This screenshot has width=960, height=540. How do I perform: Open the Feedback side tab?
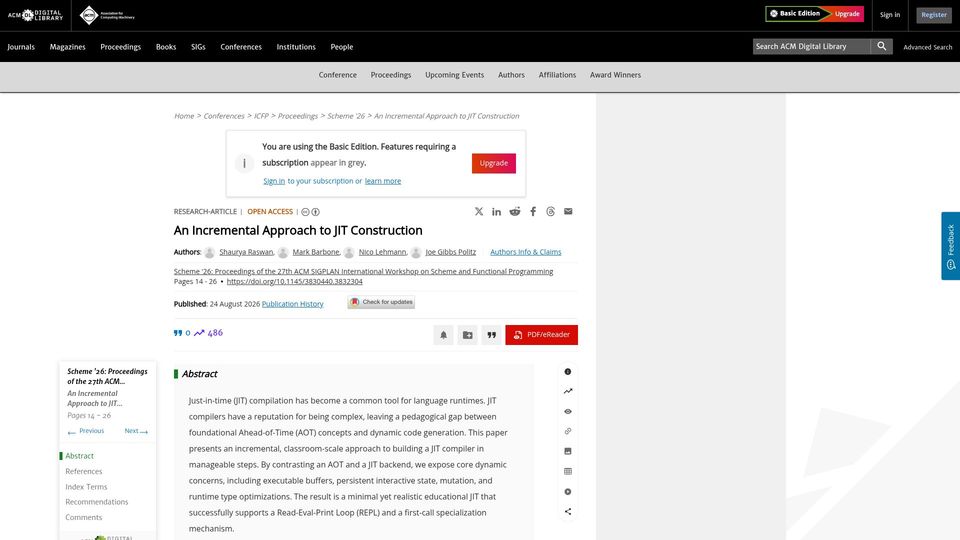tap(950, 246)
